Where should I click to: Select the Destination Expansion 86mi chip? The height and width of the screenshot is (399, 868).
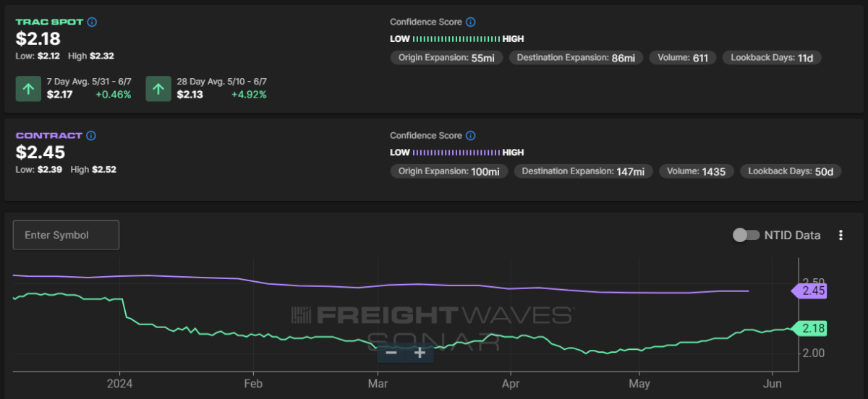pyautogui.click(x=576, y=58)
